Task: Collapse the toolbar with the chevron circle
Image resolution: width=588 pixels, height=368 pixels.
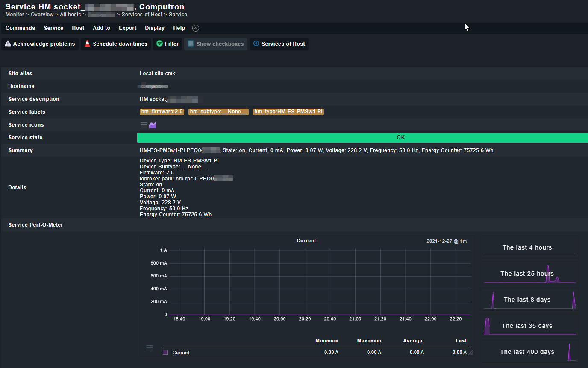Action: click(196, 28)
